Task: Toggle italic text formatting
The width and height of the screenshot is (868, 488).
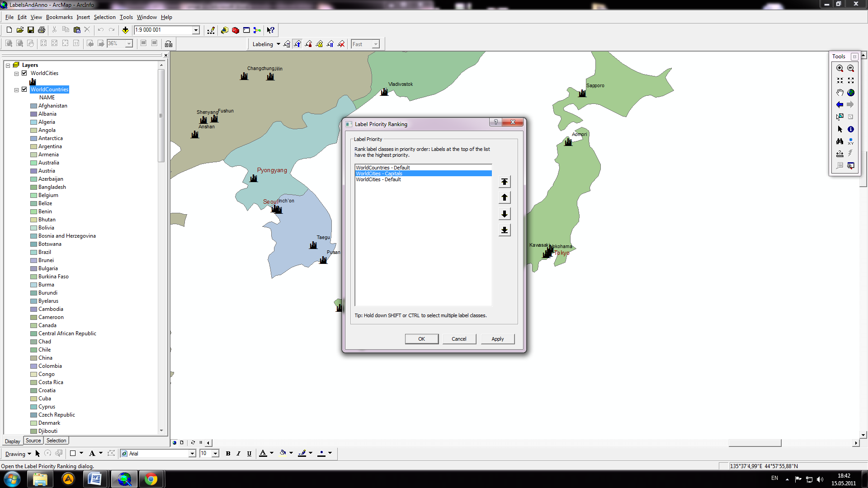Action: 238,454
